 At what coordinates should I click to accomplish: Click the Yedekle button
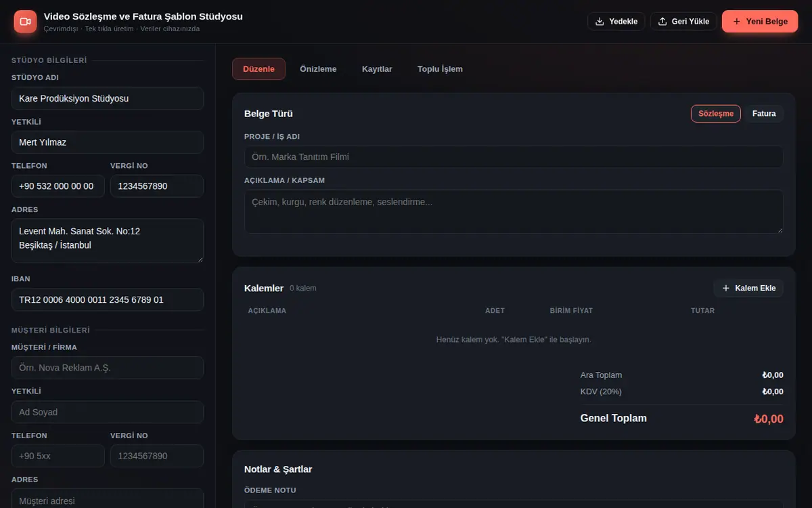(616, 22)
